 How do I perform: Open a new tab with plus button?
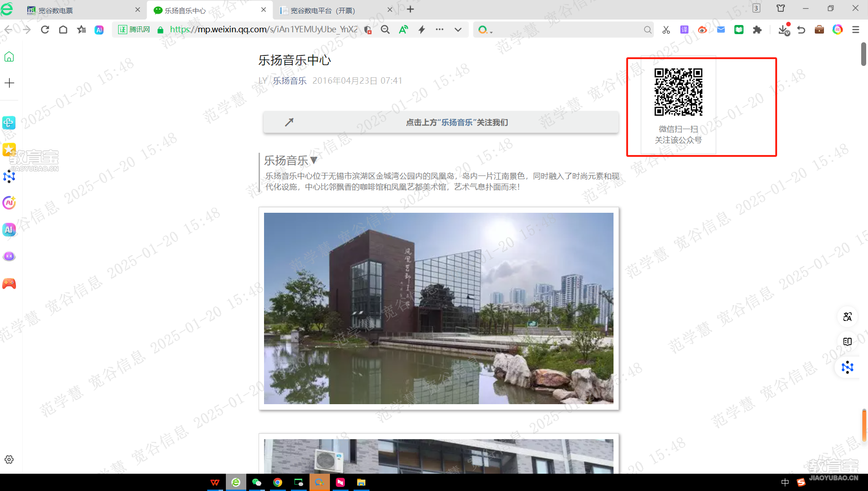[410, 10]
